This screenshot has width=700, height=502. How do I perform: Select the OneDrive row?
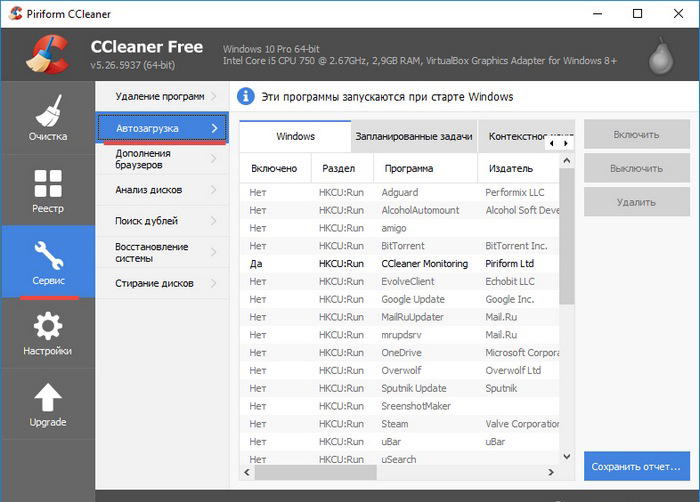tap(399, 353)
